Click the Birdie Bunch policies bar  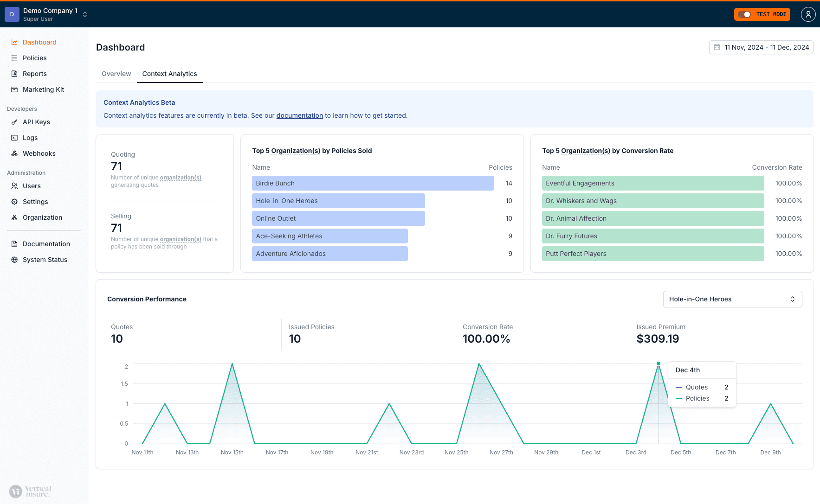[x=373, y=183]
